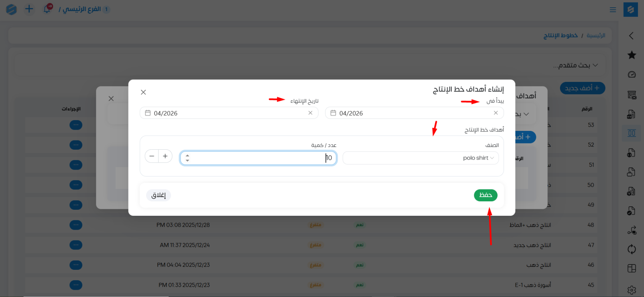Screen dimensions: 644x297
Task: Open the end date calendar picker
Action: [148, 113]
